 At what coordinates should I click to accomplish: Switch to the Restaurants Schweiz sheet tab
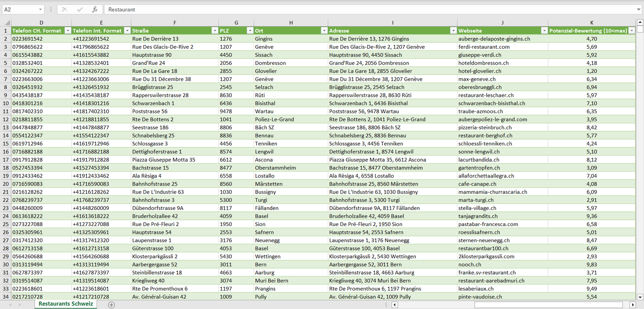[66, 304]
